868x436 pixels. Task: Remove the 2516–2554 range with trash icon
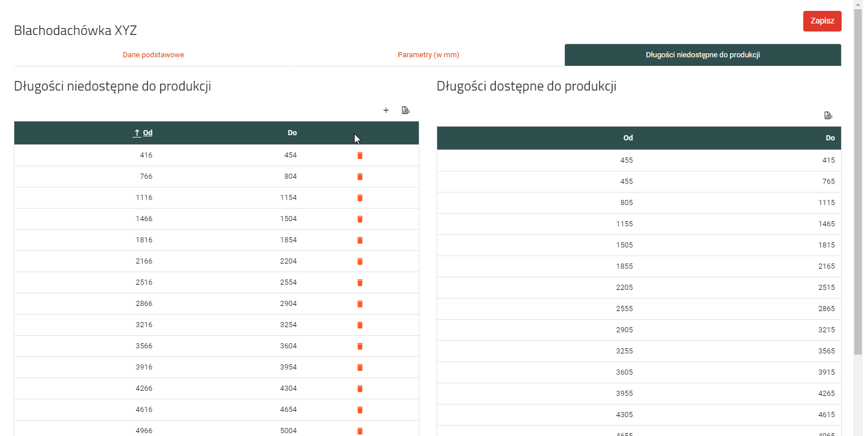[360, 282]
